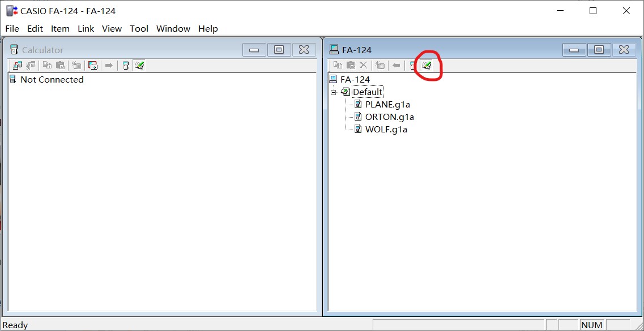
Task: Select WOLF.g1a in the tree
Action: (386, 130)
